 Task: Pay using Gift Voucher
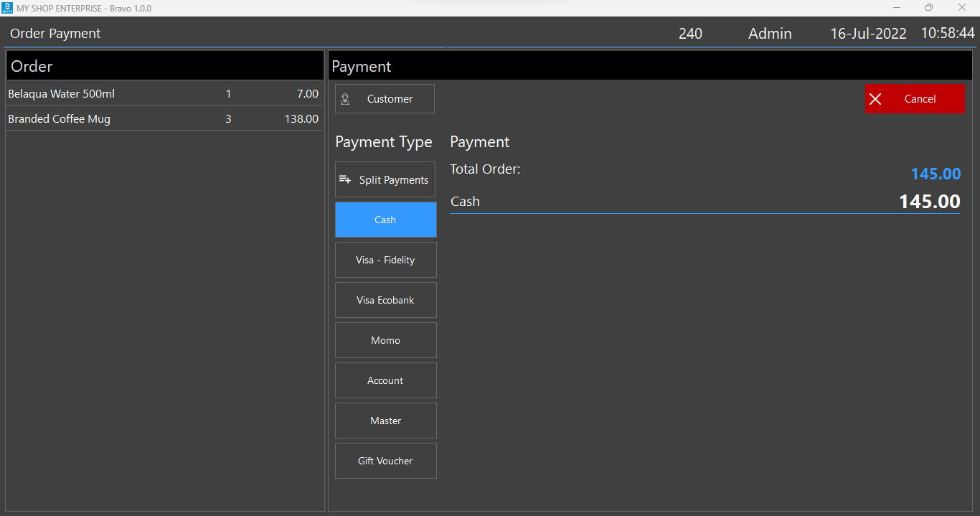tap(385, 461)
